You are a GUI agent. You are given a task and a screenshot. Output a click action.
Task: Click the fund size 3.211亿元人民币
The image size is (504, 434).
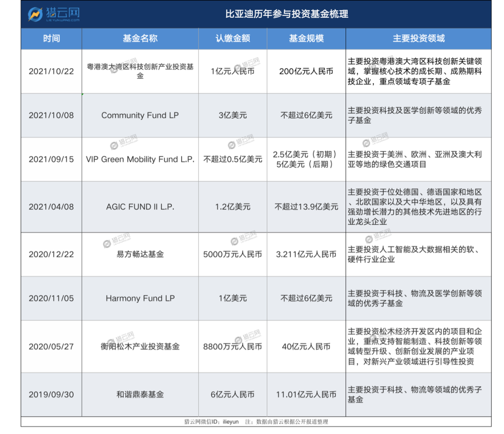click(x=306, y=255)
